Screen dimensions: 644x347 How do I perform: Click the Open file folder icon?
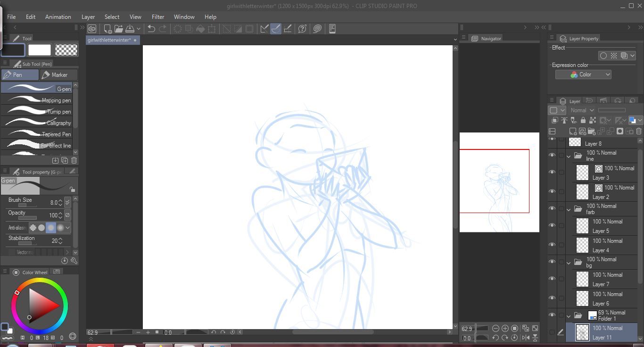[x=118, y=29]
